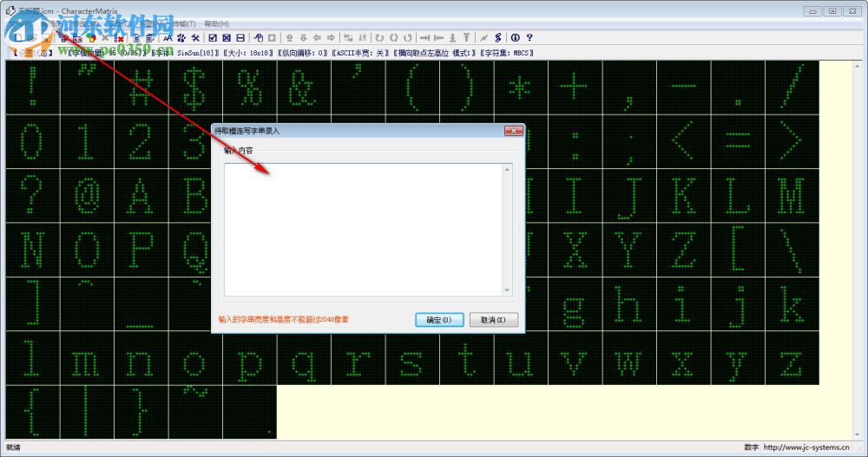Select the '=' character cell
Screen dimensions: 868x457
[x=738, y=141]
